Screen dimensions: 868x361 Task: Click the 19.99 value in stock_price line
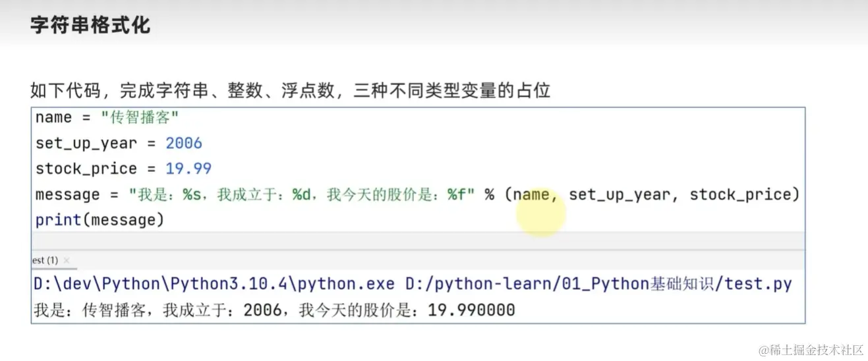coord(188,169)
